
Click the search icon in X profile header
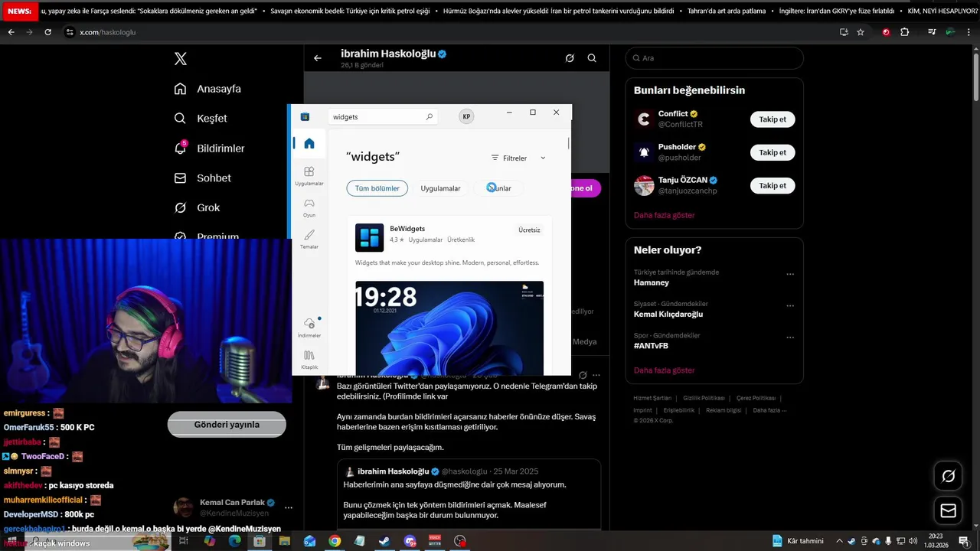[x=592, y=58]
